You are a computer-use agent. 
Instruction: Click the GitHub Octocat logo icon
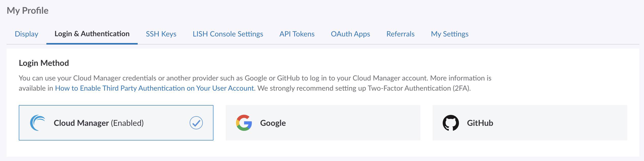(451, 123)
